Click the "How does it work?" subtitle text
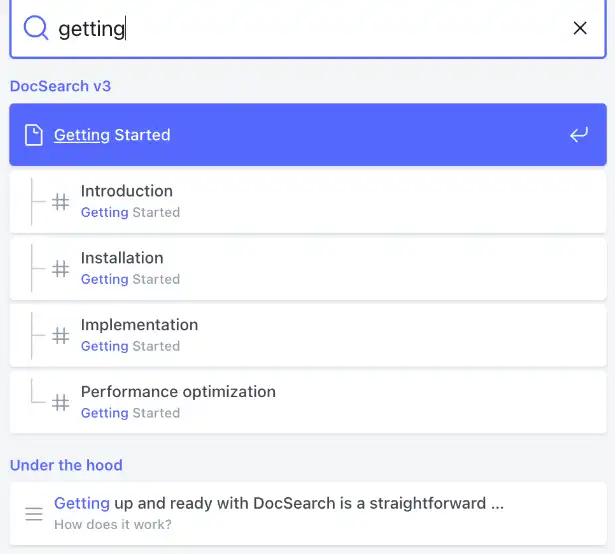The height and width of the screenshot is (554, 615). click(113, 525)
